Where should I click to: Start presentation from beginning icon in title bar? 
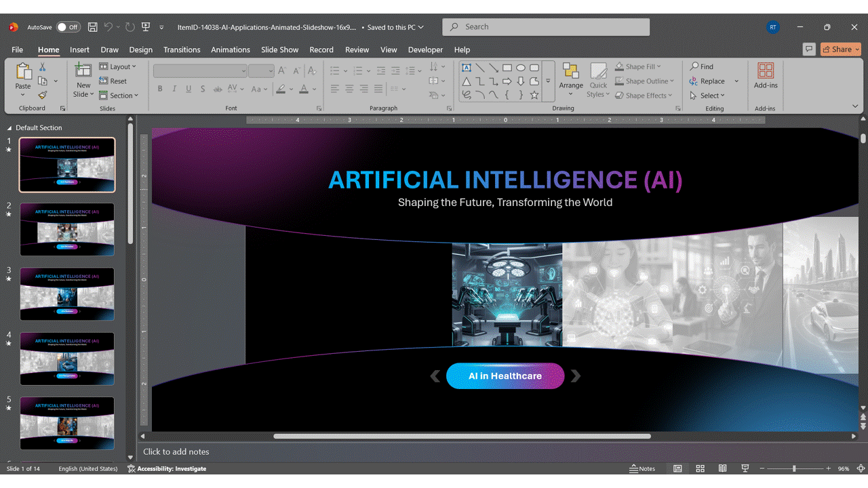[146, 27]
